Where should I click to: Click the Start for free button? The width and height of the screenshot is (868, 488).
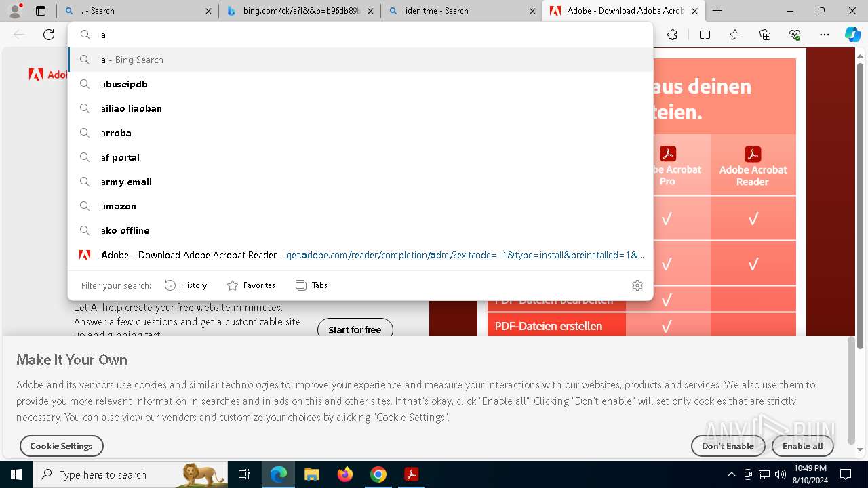point(355,330)
